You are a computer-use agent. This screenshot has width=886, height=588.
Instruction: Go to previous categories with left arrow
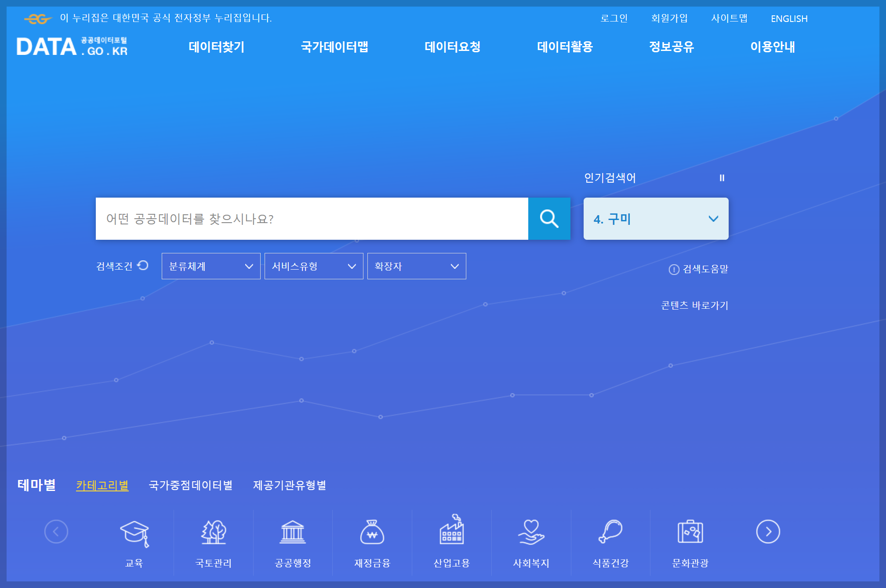[56, 532]
